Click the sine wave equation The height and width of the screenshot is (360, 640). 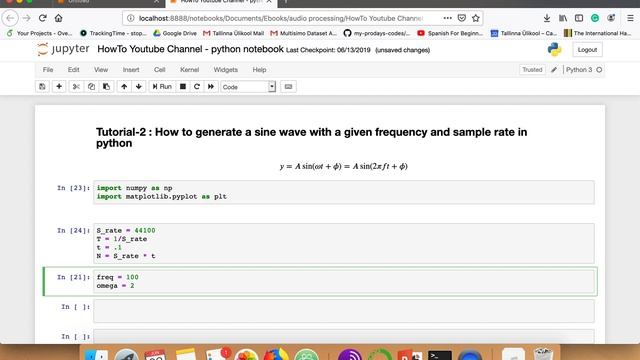tap(344, 166)
